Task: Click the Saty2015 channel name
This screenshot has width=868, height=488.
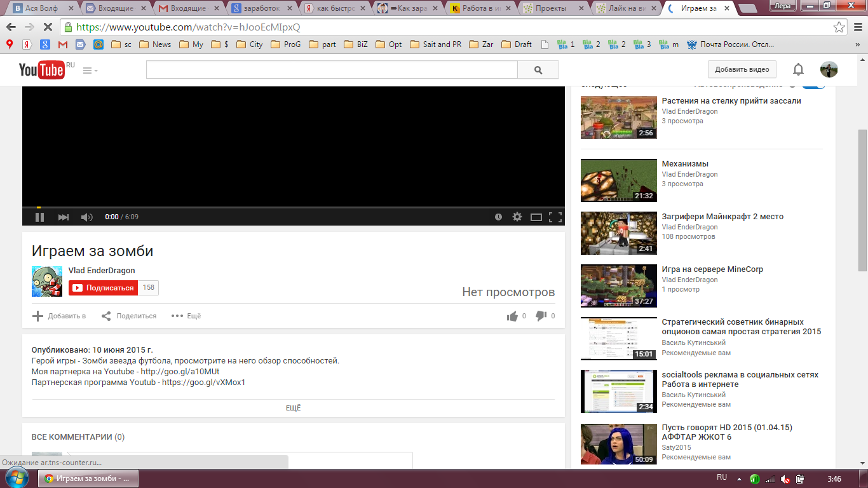Action: [x=676, y=447]
